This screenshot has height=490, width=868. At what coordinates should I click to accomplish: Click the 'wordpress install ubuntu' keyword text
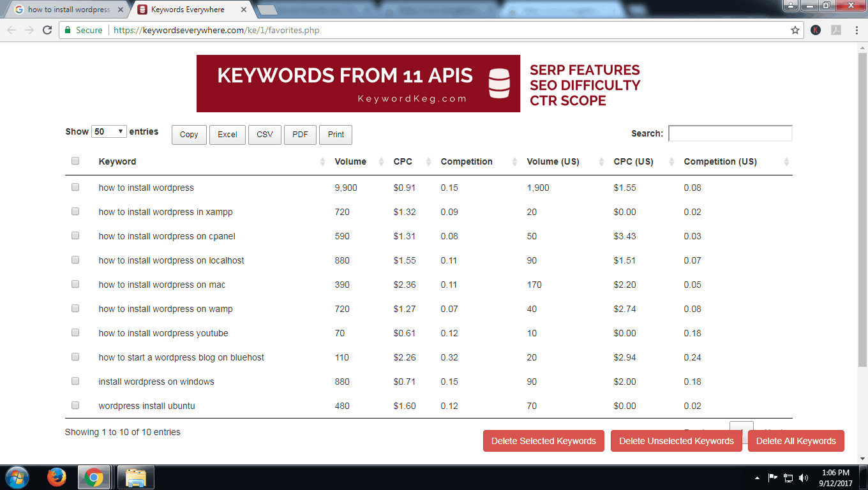147,406
